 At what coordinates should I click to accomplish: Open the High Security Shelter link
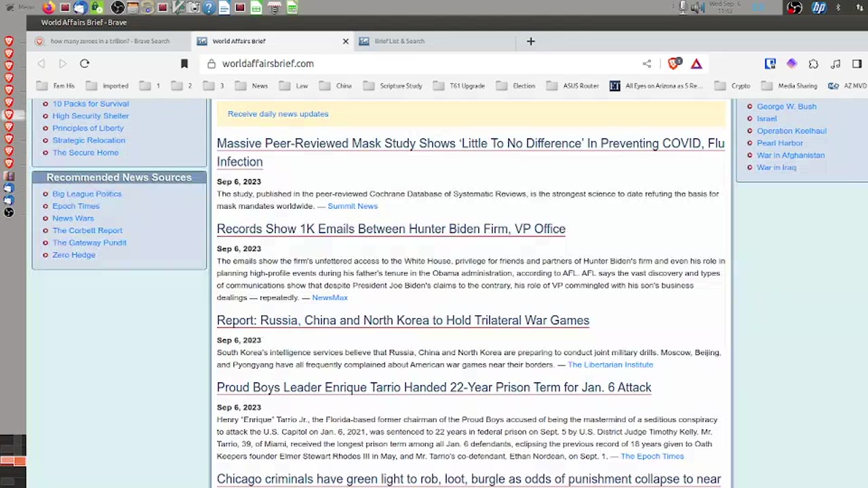tap(91, 116)
